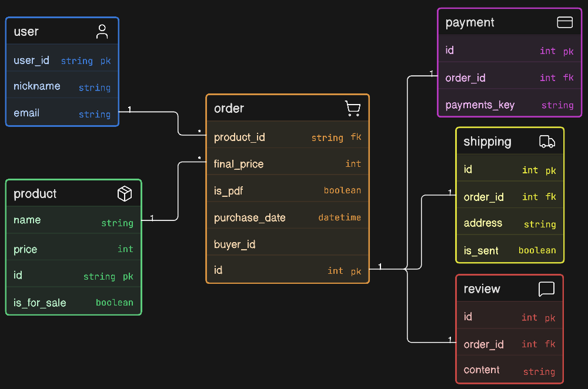588x389 pixels.
Task: Click the cube icon in the product table
Action: tap(125, 194)
